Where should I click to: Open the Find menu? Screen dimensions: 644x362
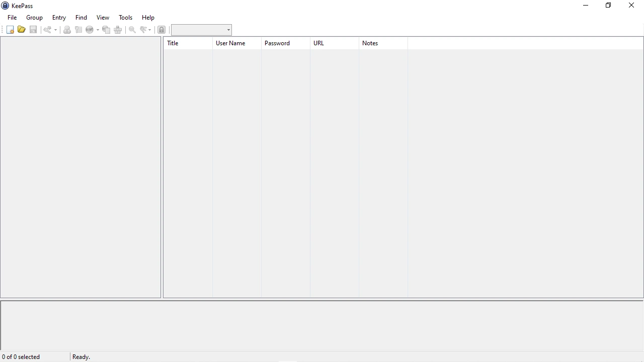81,18
